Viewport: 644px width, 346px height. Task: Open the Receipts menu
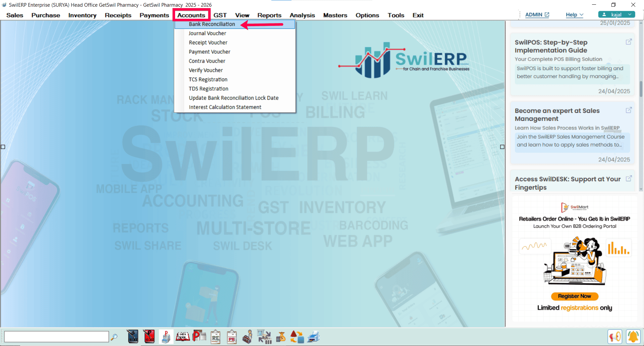118,15
